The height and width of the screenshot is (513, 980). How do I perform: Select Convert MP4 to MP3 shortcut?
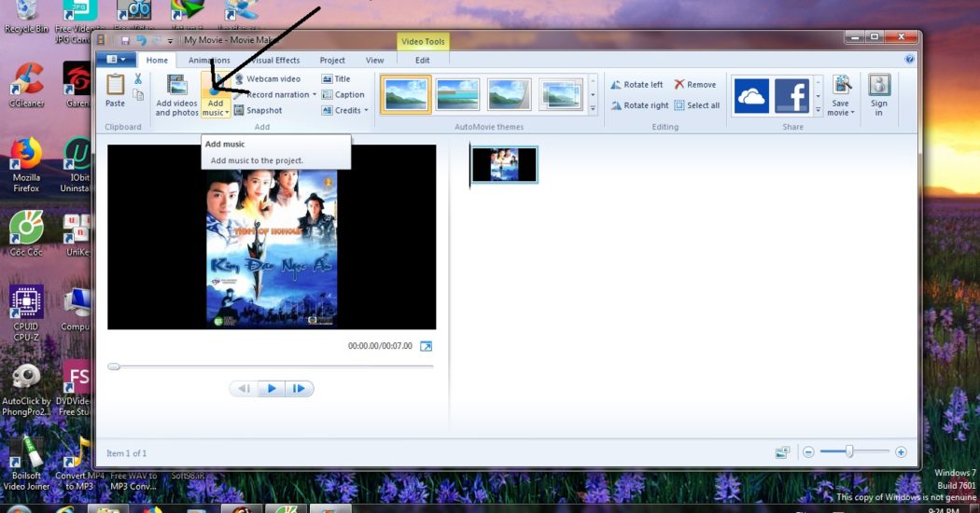coord(78,464)
